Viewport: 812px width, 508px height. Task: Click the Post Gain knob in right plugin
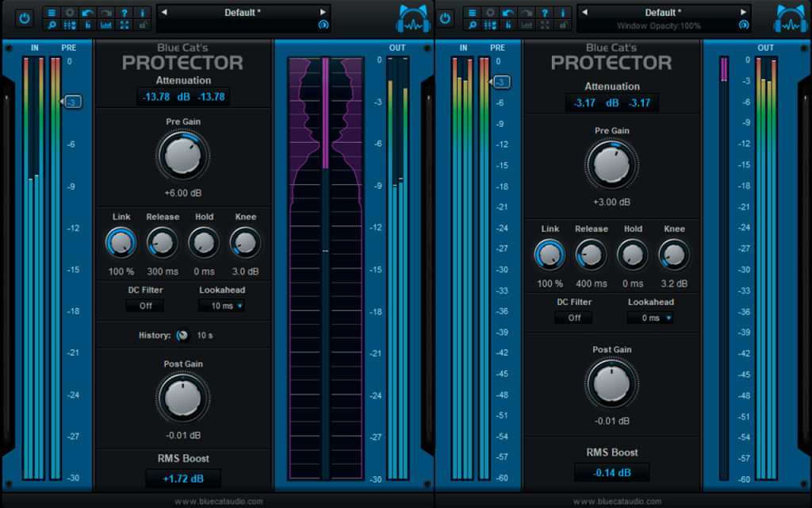coord(611,384)
